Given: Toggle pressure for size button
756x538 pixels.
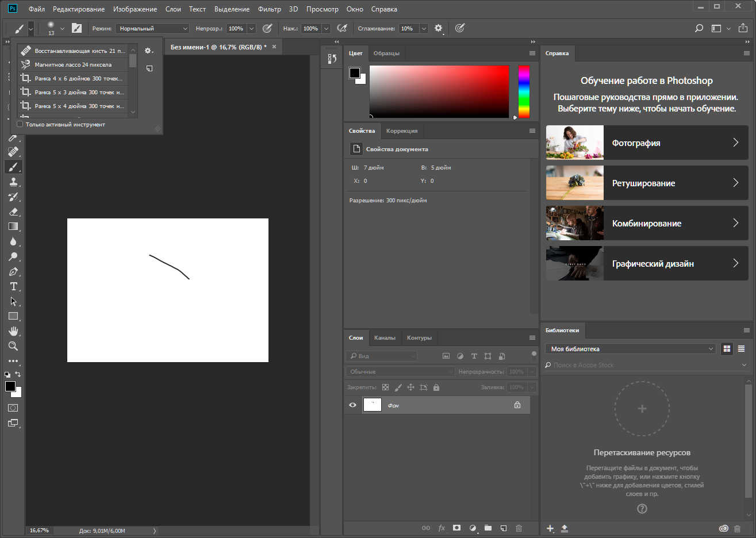Looking at the screenshot, I should click(459, 28).
